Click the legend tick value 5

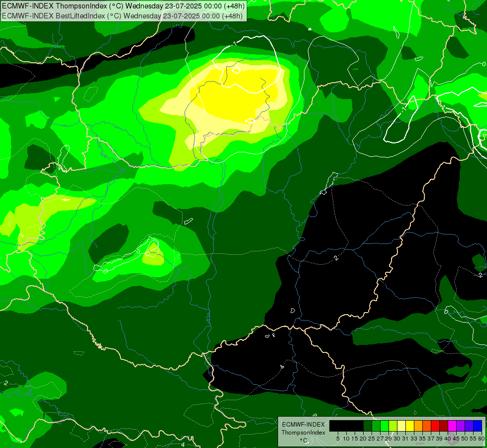point(338,439)
